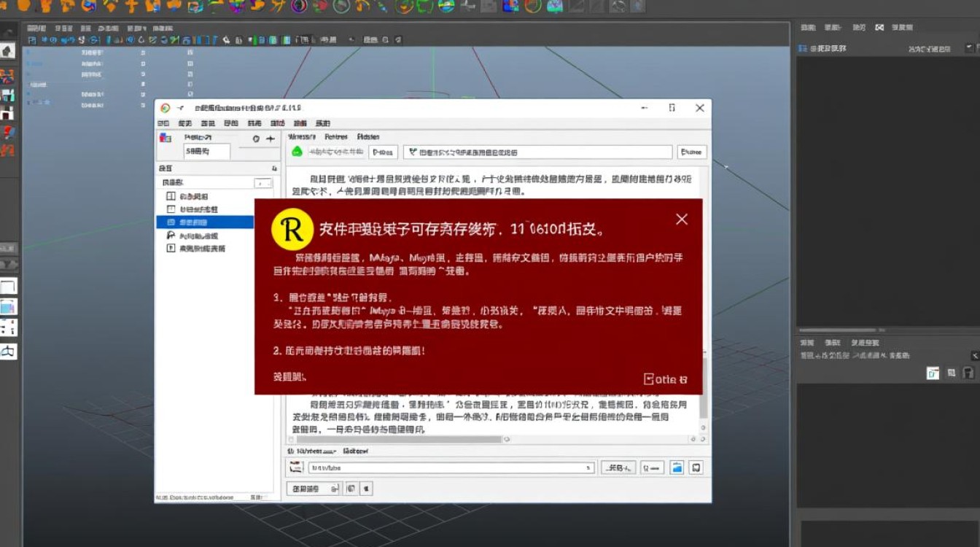Click the icon left of the bottom path combo box
This screenshot has width=980, height=547.
coord(296,468)
